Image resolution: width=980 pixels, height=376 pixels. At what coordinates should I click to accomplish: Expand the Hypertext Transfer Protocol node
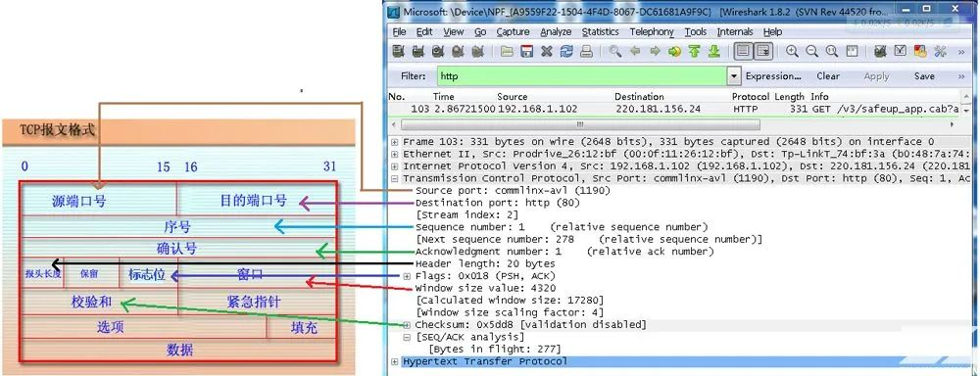[394, 361]
